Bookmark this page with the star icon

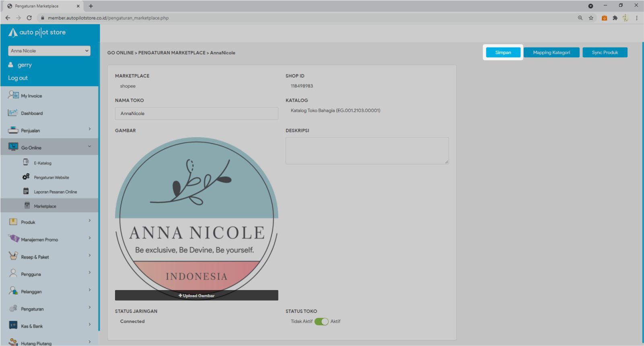[591, 18]
